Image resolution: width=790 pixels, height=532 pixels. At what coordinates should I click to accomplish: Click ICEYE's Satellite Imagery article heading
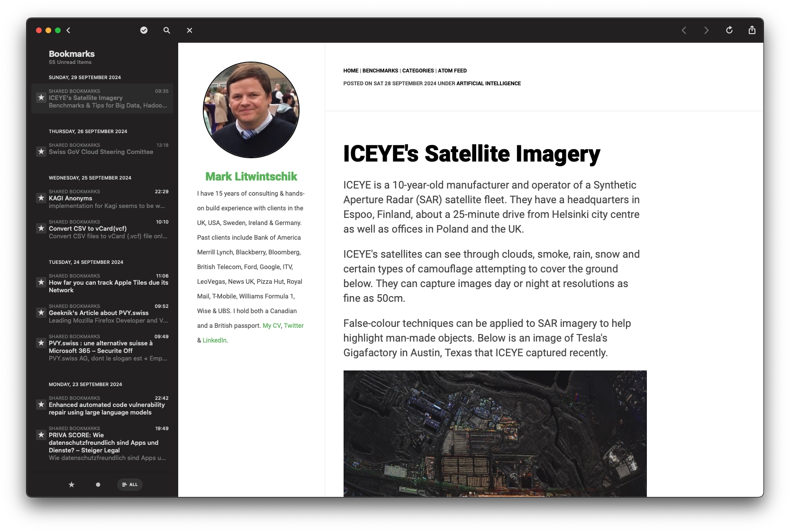click(472, 154)
